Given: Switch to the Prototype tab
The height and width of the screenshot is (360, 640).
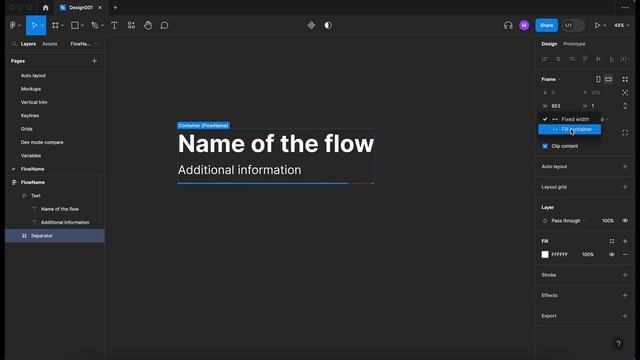Looking at the screenshot, I should pyautogui.click(x=574, y=44).
